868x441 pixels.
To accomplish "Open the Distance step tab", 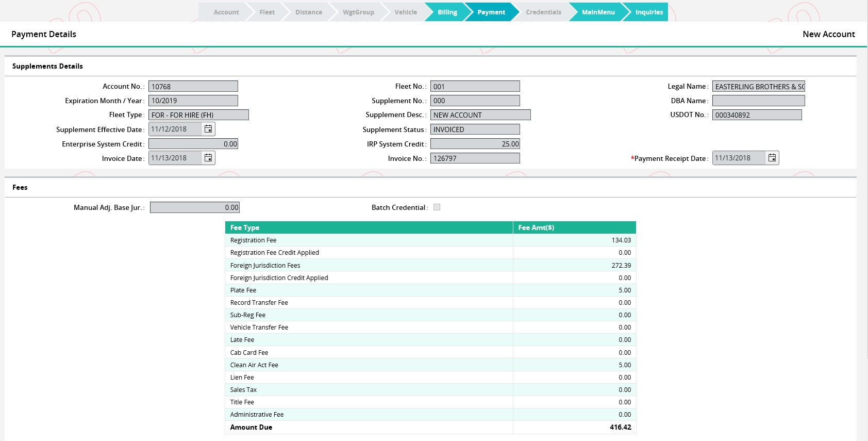I will pyautogui.click(x=309, y=12).
